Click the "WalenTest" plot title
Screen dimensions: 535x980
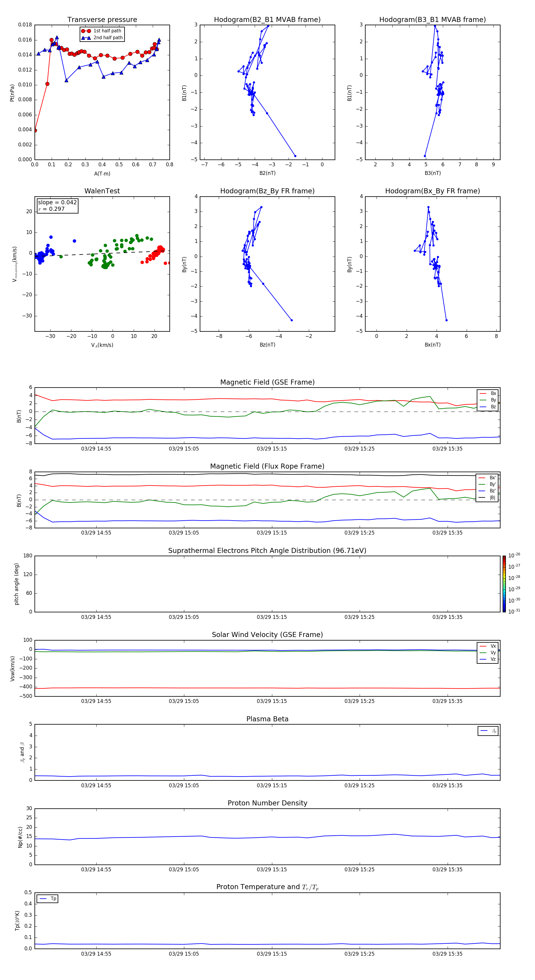point(102,191)
